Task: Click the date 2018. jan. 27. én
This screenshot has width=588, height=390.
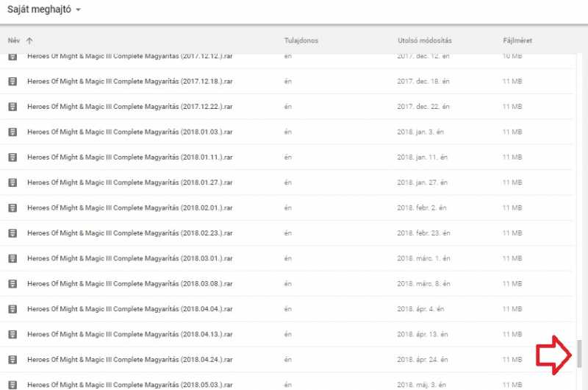Action: point(422,182)
